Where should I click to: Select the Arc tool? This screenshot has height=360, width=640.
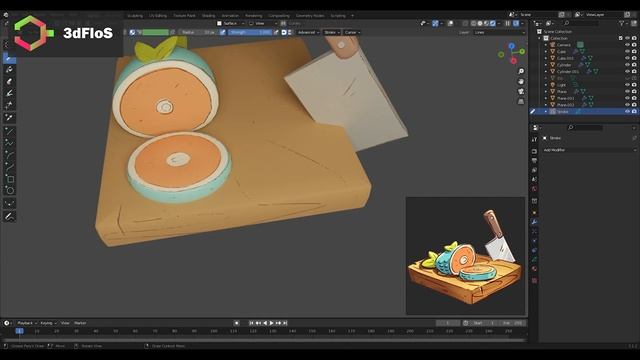click(9, 155)
